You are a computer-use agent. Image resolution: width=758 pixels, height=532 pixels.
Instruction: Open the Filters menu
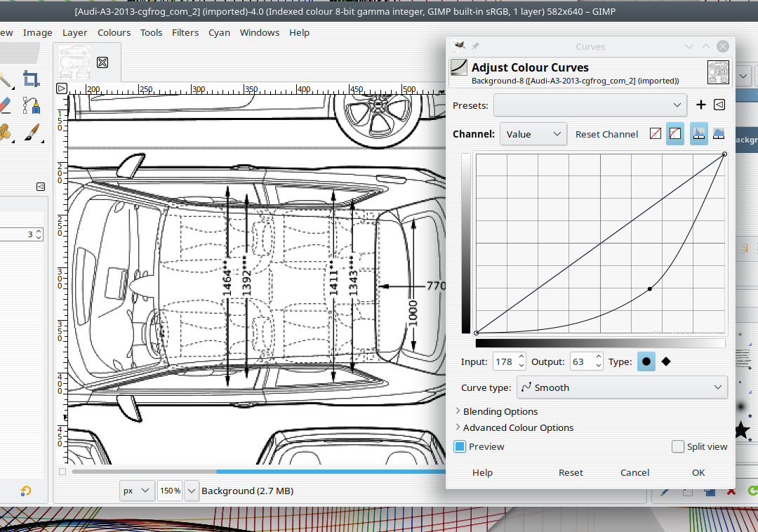click(x=185, y=32)
